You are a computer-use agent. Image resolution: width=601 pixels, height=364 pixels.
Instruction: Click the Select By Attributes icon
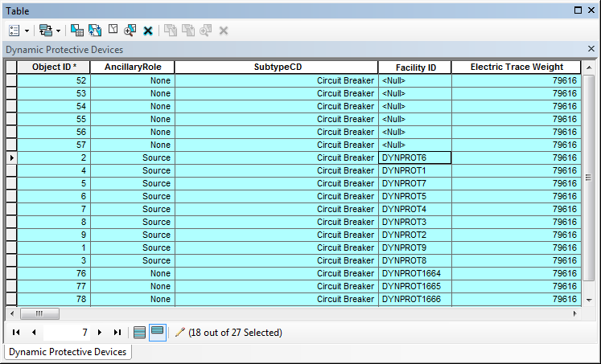pyautogui.click(x=77, y=30)
